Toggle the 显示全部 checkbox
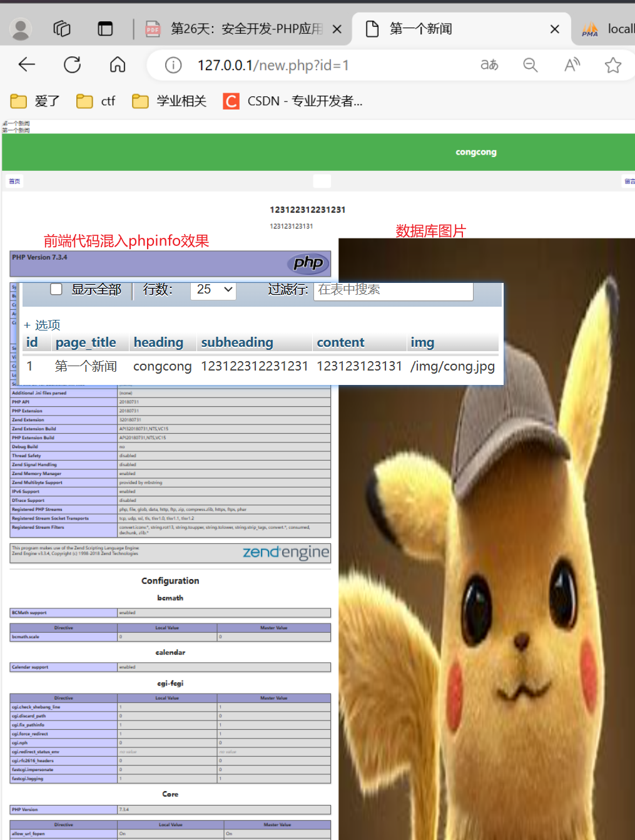 point(56,289)
